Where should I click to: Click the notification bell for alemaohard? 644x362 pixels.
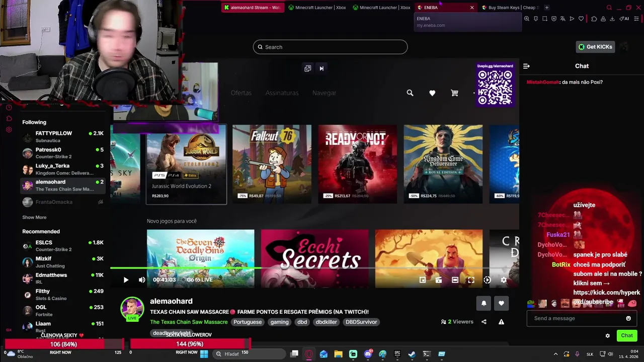point(484,303)
